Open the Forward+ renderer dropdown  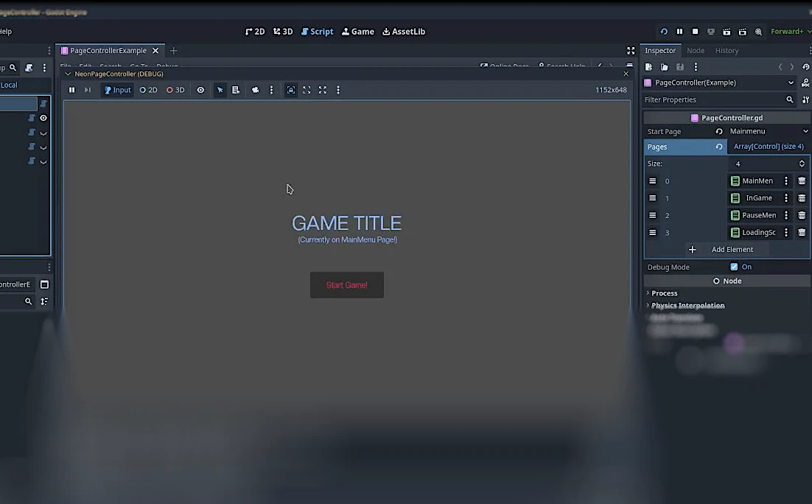pyautogui.click(x=788, y=32)
